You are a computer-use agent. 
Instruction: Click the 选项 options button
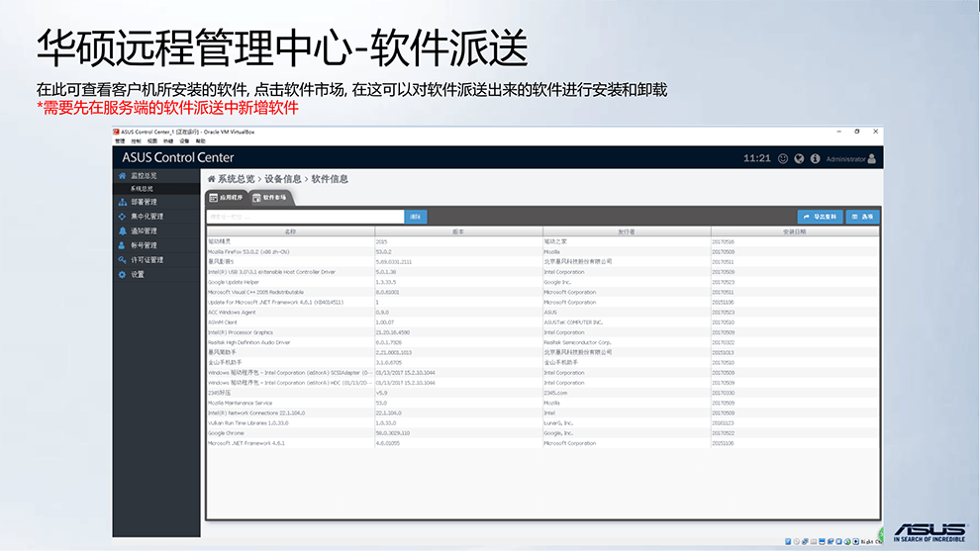tap(862, 216)
